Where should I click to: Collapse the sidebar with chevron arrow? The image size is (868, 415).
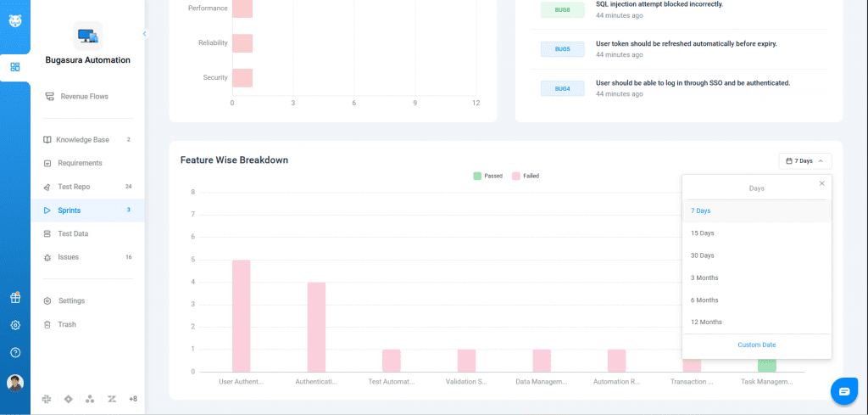point(144,34)
